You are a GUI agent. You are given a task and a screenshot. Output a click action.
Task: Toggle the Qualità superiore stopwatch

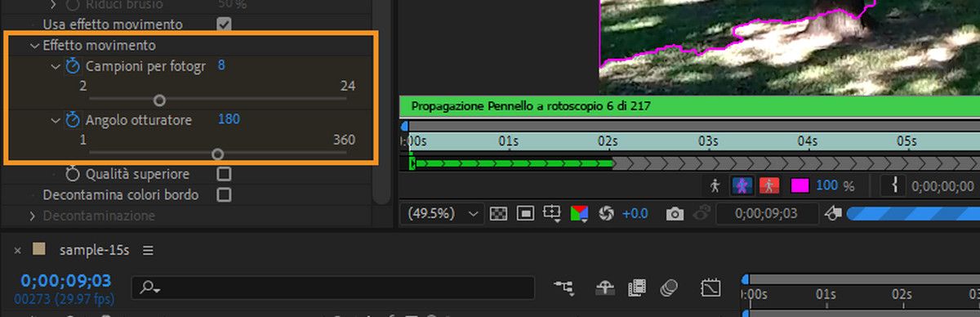[x=73, y=174]
